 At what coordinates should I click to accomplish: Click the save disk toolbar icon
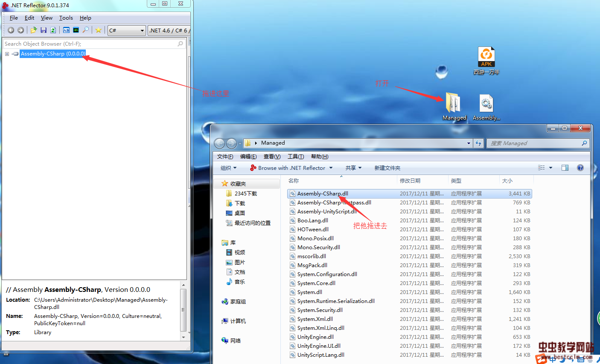44,30
